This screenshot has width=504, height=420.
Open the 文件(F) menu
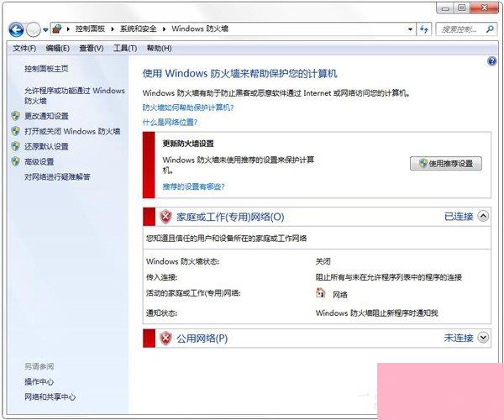coord(24,49)
